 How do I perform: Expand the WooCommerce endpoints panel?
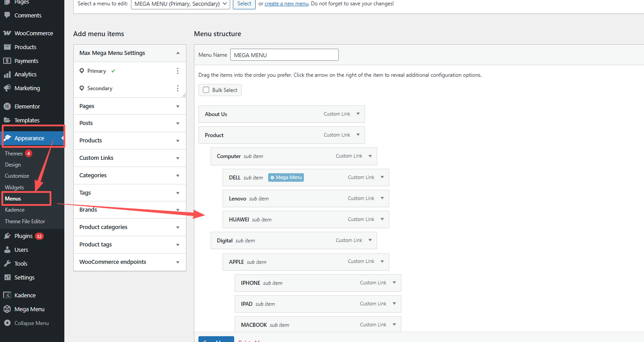coord(178,262)
